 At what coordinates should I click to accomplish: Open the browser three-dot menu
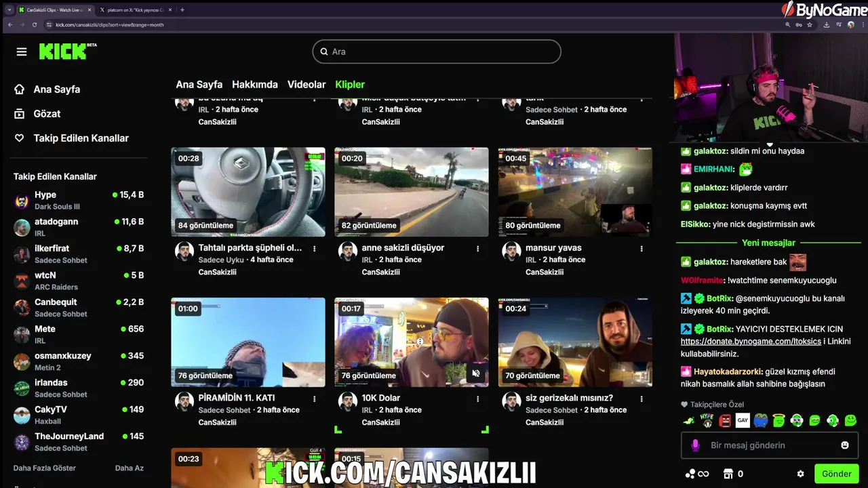[x=862, y=24]
